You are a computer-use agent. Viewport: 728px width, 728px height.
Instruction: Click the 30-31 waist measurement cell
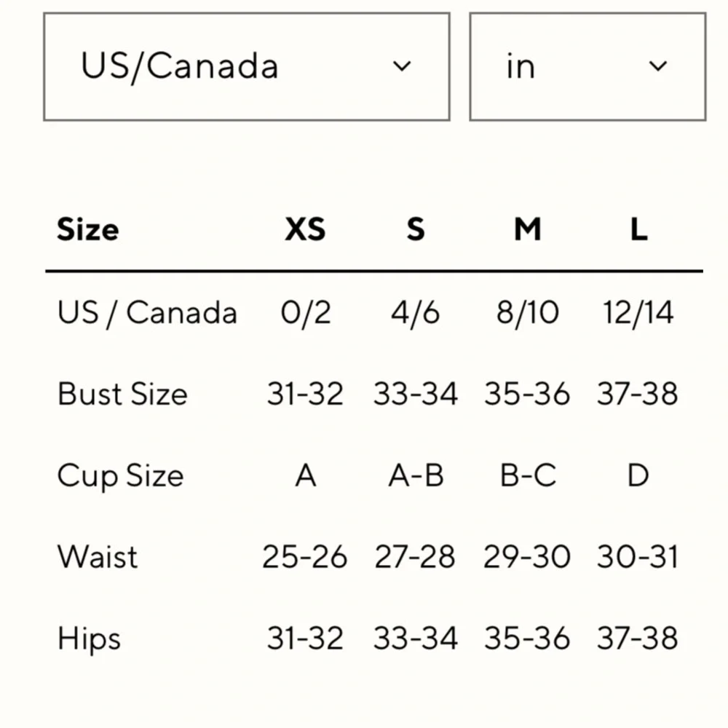[638, 557]
